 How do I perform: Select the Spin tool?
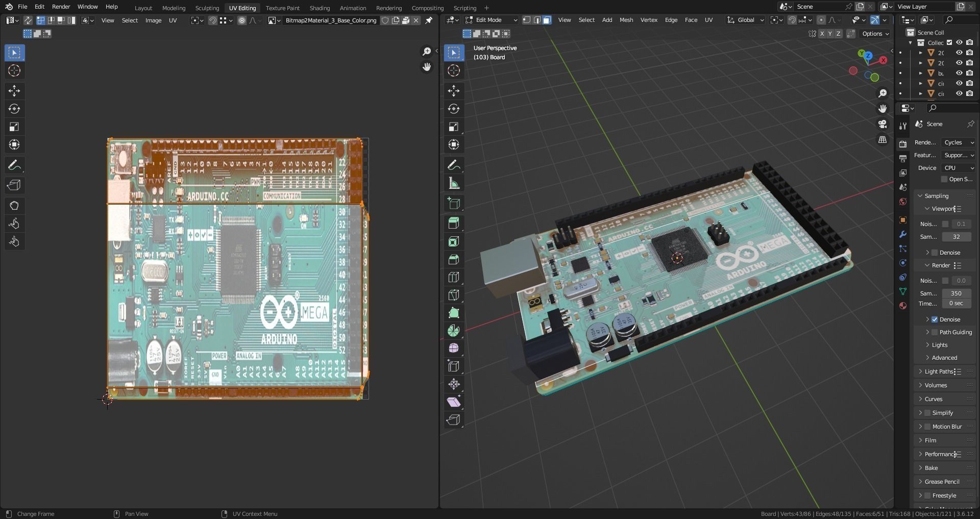(454, 331)
